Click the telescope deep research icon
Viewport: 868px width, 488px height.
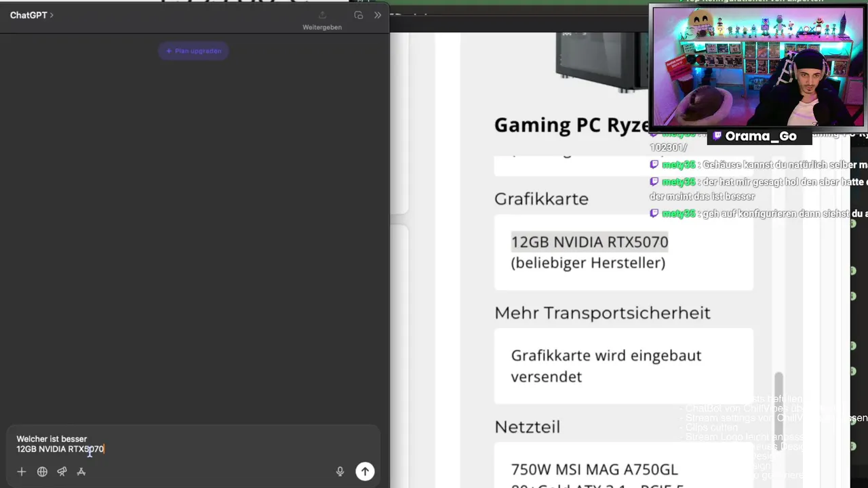coord(62,472)
